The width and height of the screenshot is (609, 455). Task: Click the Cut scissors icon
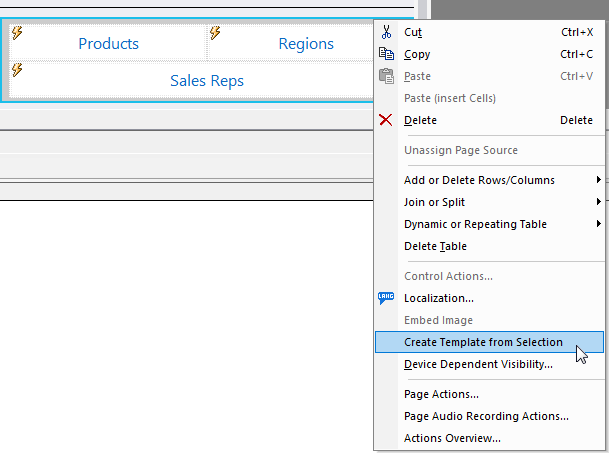[386, 32]
